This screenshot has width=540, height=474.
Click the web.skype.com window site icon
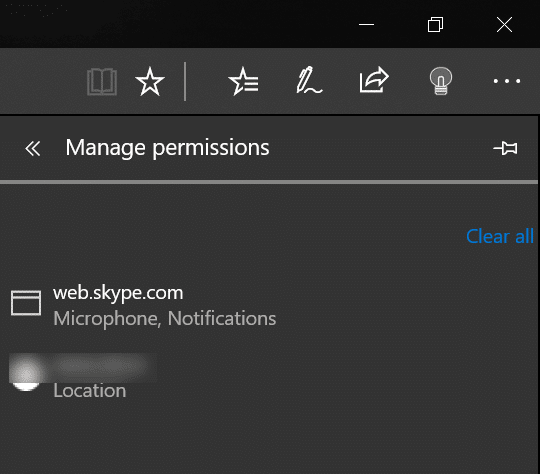point(26,303)
